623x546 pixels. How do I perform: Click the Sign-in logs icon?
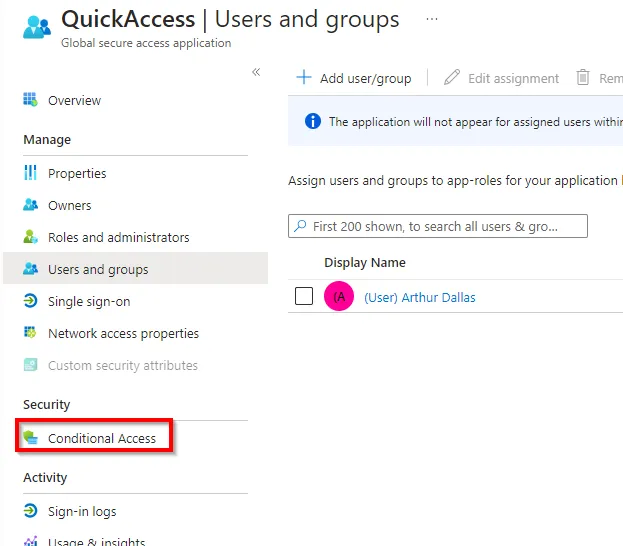30,511
